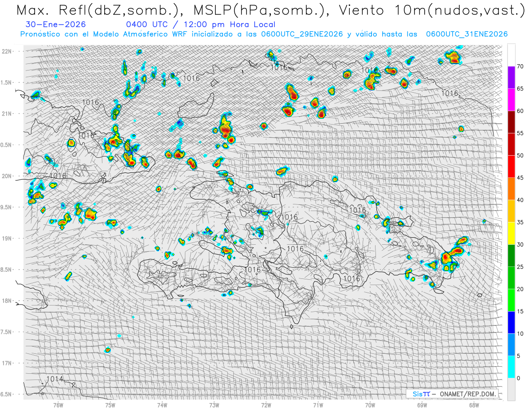
Task: Click the '75W' longitude label
Action: point(110,405)
